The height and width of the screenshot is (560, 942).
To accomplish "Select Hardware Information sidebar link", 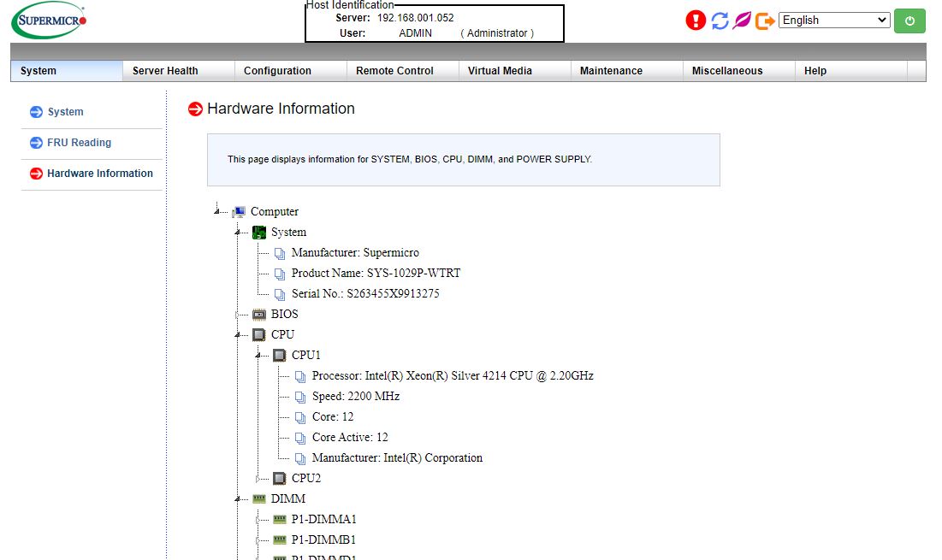I will pyautogui.click(x=100, y=173).
